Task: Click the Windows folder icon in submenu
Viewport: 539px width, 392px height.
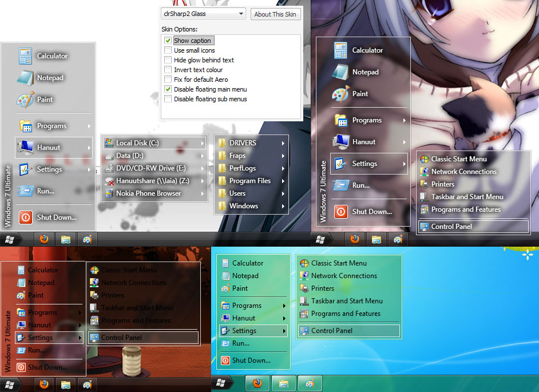Action: click(x=222, y=206)
